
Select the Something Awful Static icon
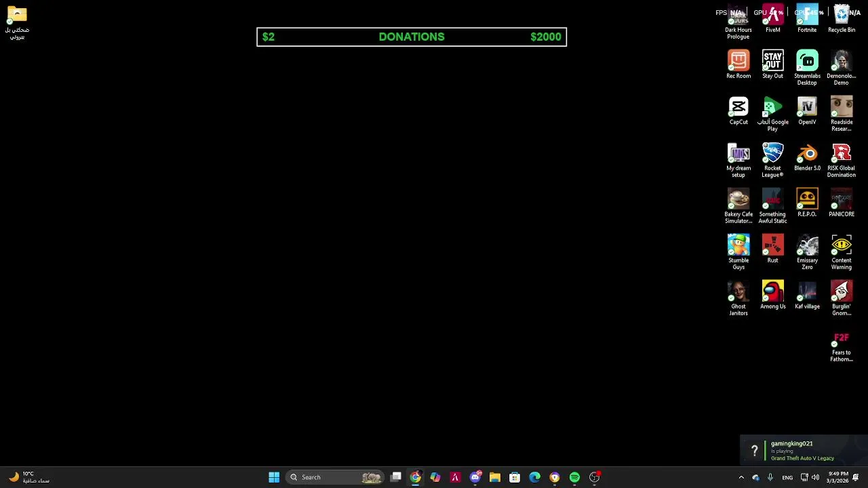click(772, 206)
